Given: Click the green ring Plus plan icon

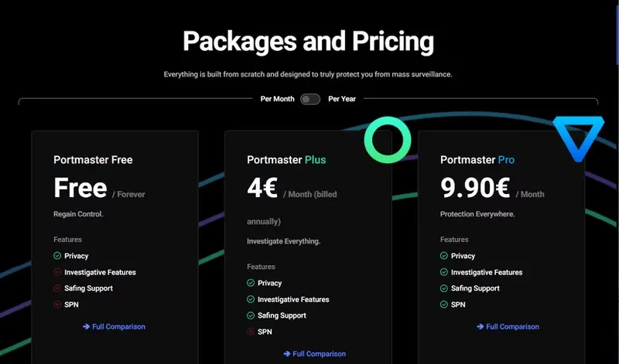Looking at the screenshot, I should coord(388,140).
